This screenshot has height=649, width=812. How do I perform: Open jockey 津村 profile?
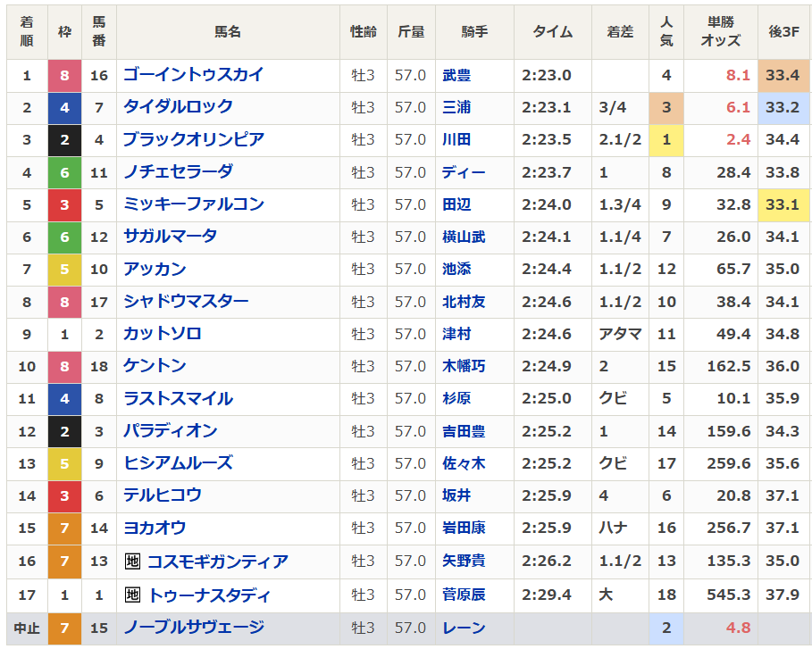(456, 334)
